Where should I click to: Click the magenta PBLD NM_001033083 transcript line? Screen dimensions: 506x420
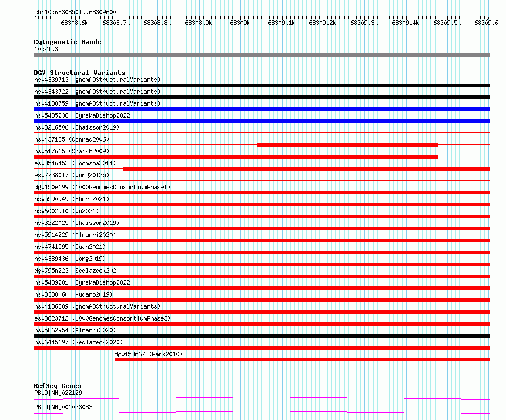(262, 412)
